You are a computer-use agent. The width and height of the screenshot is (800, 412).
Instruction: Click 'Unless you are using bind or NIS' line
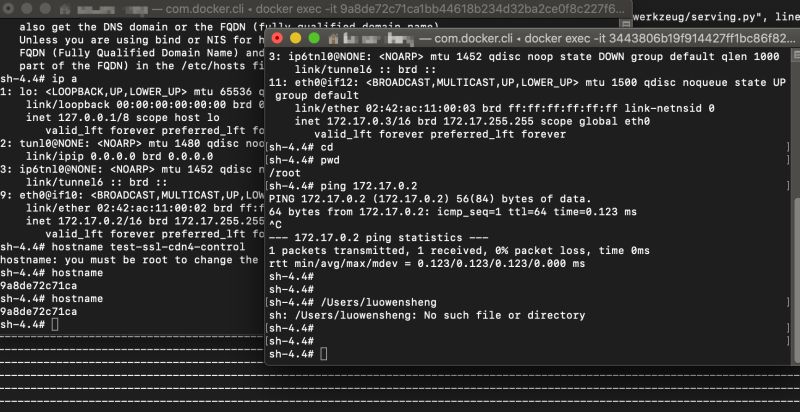pos(143,40)
